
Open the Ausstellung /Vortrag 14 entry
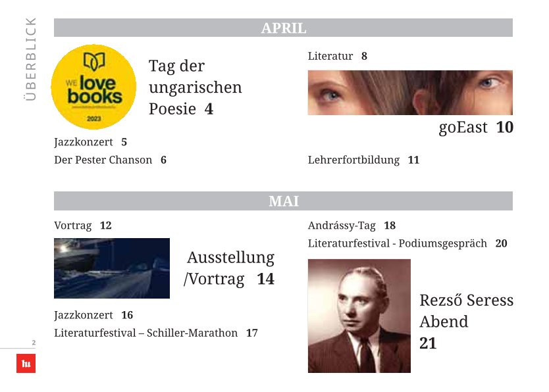[229, 268]
